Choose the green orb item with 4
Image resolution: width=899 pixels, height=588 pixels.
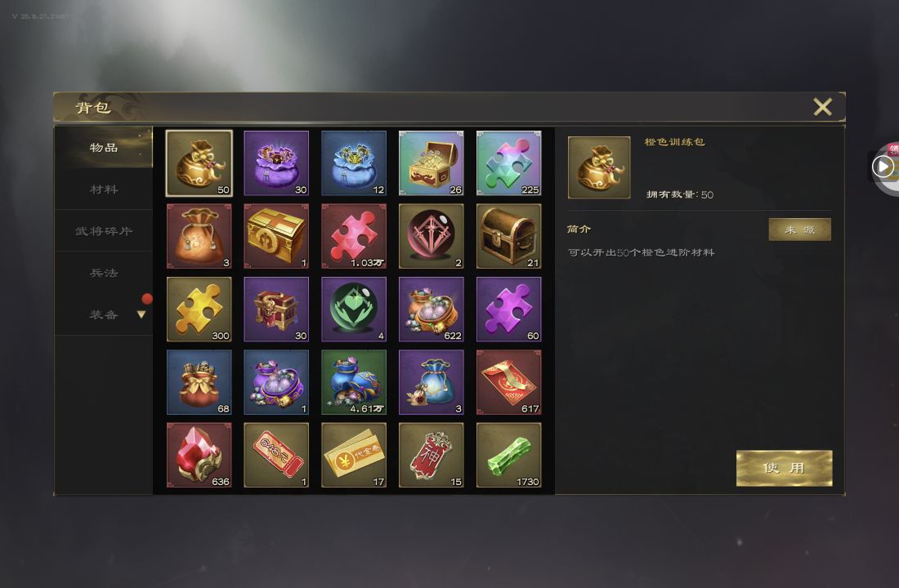point(354,310)
